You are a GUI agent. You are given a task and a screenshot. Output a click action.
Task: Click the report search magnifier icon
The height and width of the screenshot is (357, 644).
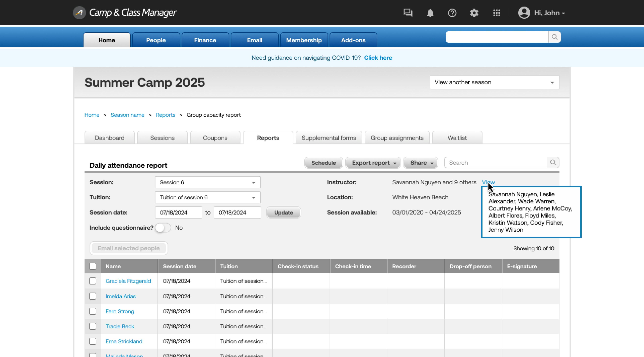[553, 162]
